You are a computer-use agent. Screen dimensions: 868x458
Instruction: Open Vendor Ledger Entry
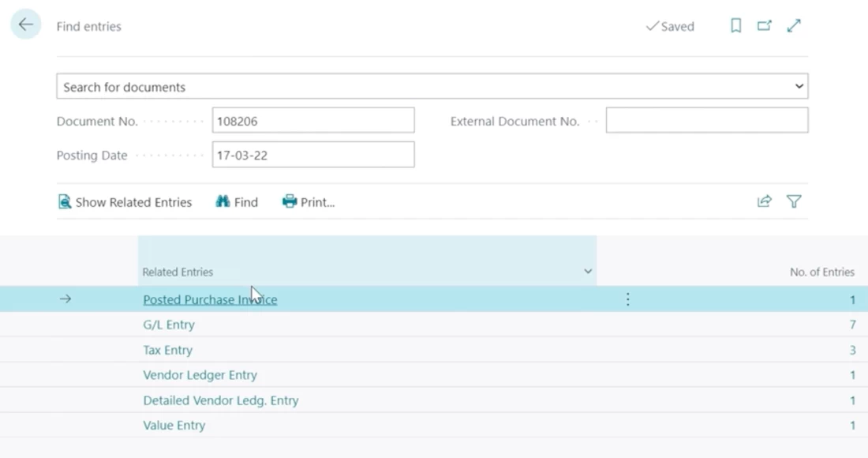click(200, 375)
